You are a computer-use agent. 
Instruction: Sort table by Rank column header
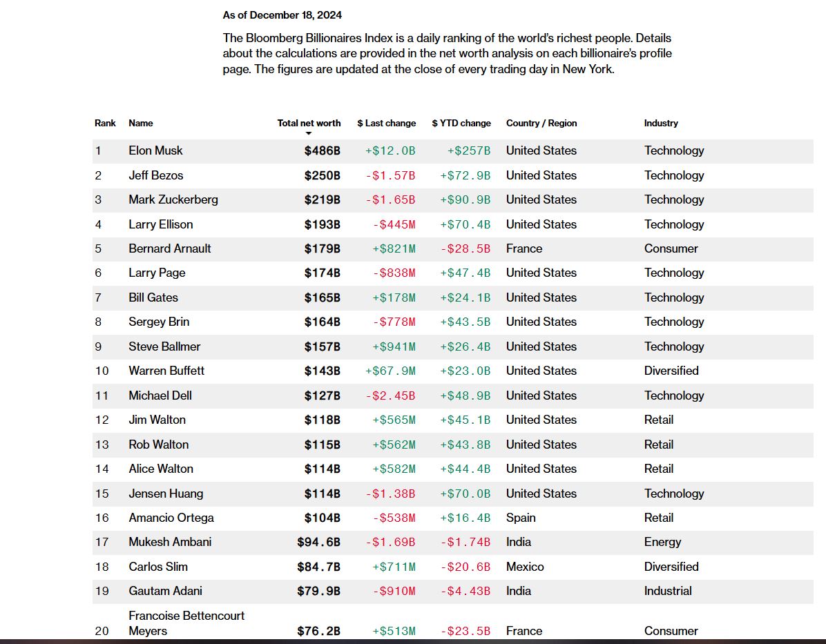click(x=105, y=123)
